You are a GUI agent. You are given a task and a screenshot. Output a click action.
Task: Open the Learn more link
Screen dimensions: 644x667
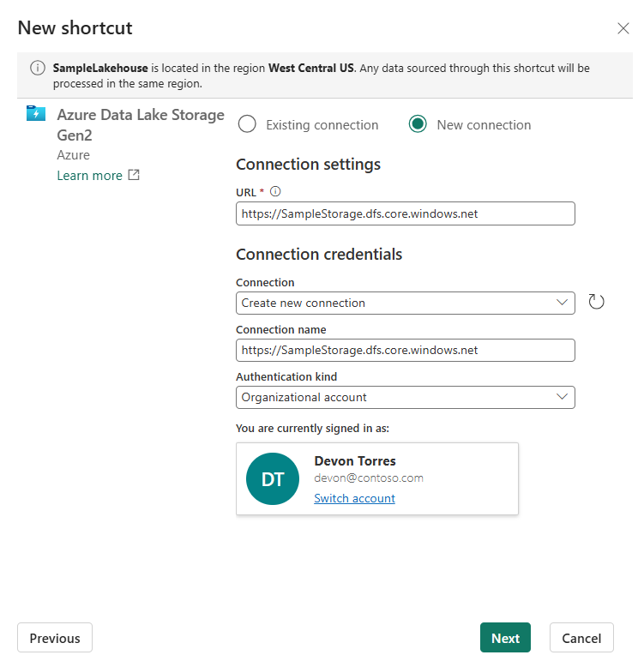89,175
